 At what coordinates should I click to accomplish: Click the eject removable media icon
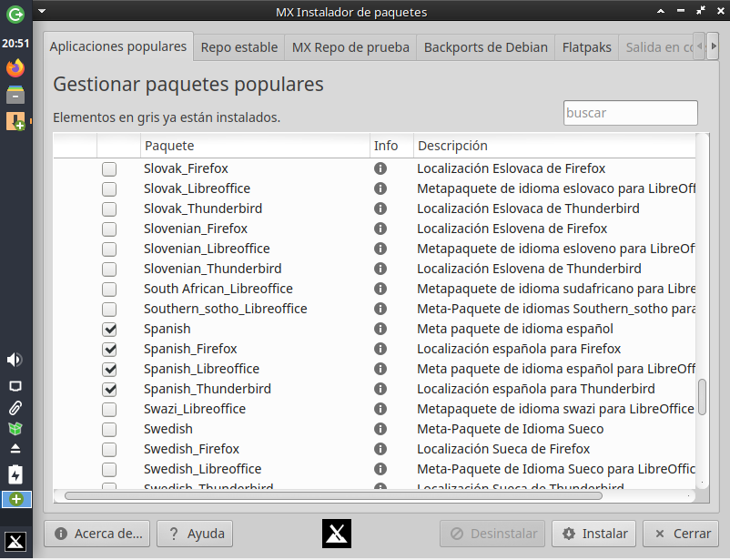coord(15,449)
